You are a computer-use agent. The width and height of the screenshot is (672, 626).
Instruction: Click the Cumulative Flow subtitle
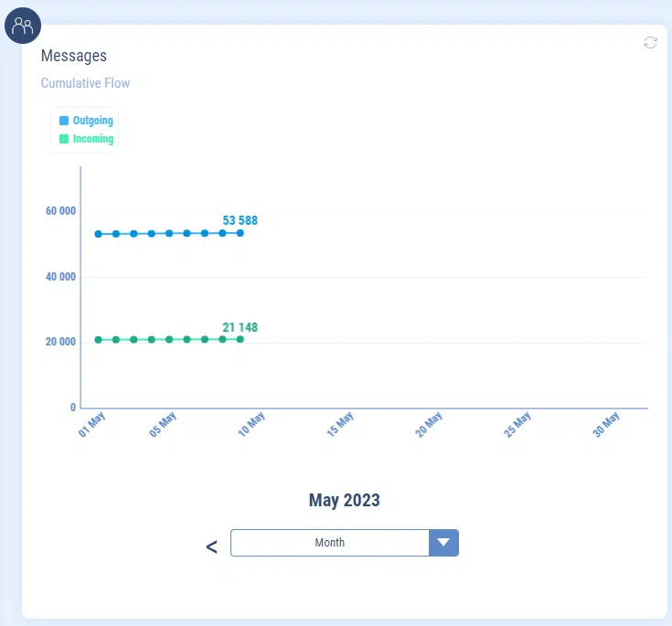click(x=85, y=83)
